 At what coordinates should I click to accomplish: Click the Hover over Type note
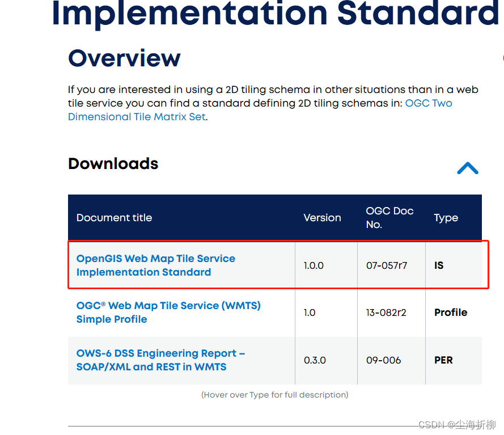point(274,395)
